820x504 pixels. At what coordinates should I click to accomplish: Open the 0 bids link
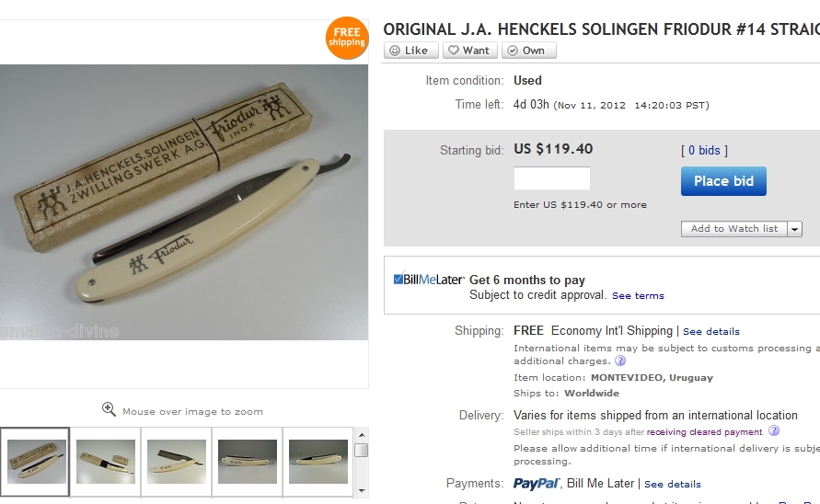coord(704,151)
